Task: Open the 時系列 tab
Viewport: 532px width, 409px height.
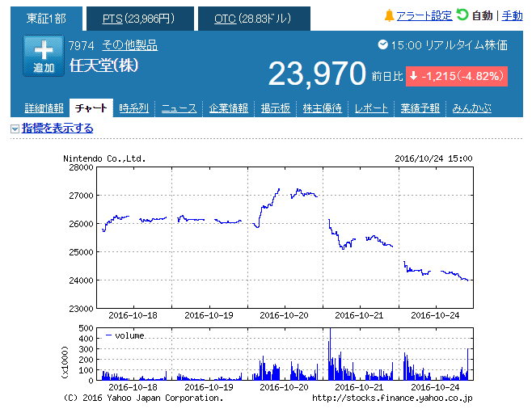Action: 133,108
